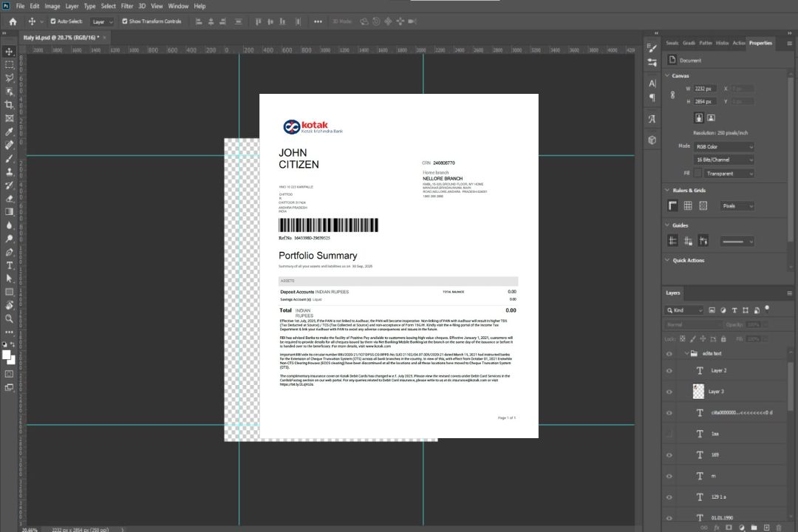Open the Character panel icon
The height and width of the screenshot is (532, 798).
652,83
